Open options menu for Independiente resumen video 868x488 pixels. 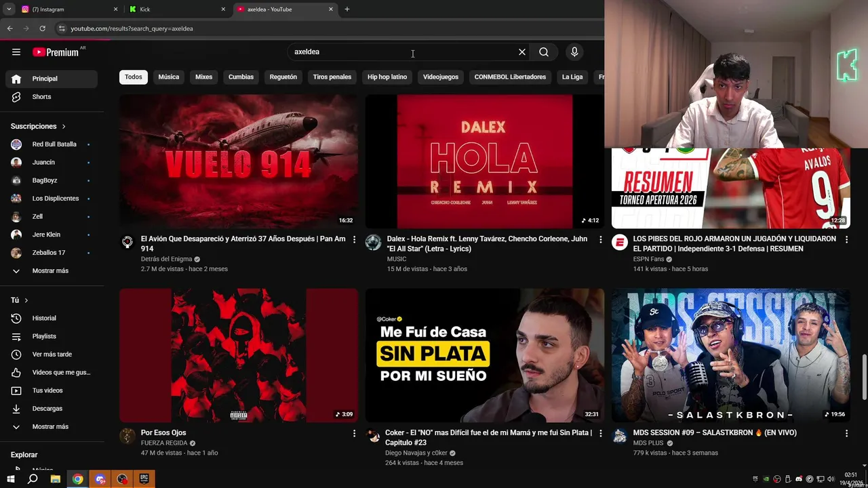846,239
